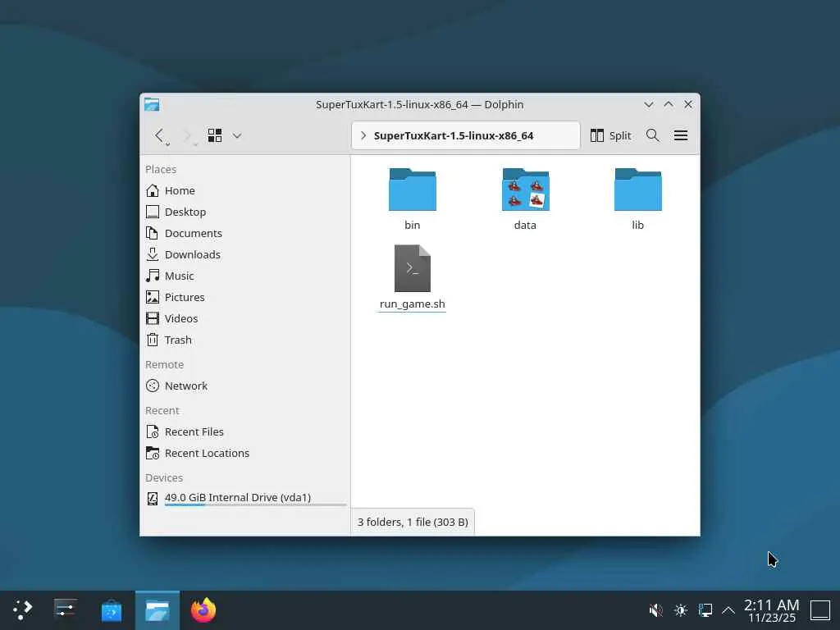Open Documents in Places
The image size is (840, 630).
click(245, 234)
